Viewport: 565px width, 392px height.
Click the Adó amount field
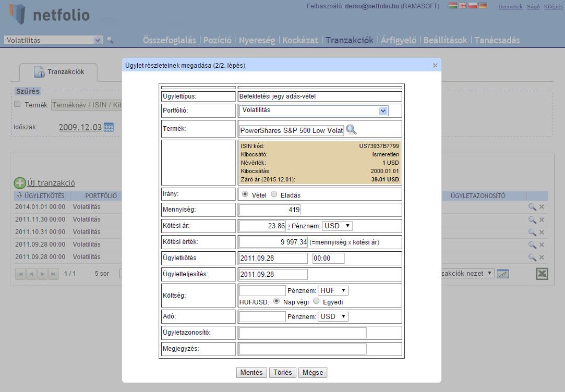point(263,317)
